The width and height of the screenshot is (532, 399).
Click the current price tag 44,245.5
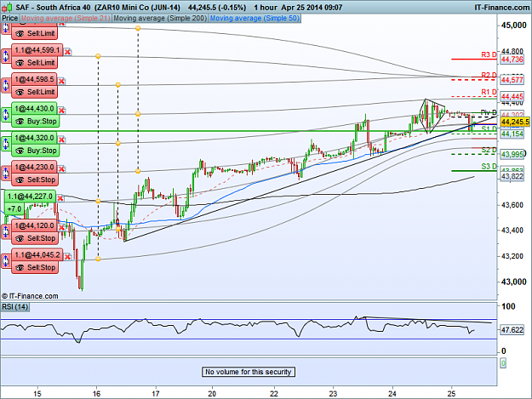[515, 122]
